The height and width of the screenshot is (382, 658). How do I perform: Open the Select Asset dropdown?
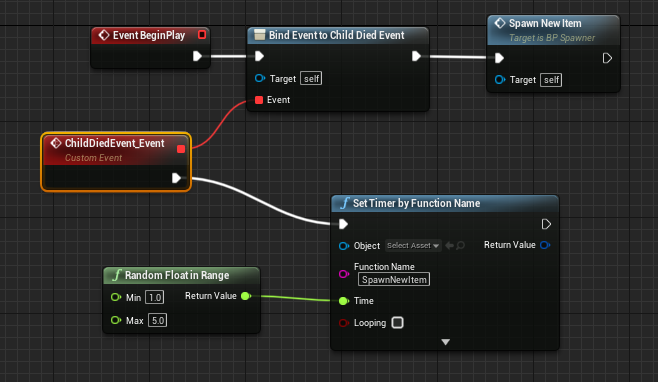(x=413, y=246)
